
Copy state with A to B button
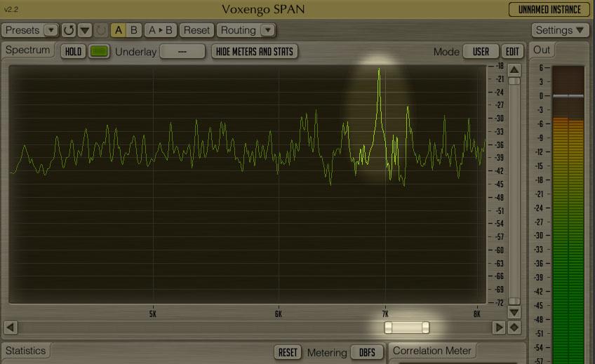pyautogui.click(x=161, y=30)
